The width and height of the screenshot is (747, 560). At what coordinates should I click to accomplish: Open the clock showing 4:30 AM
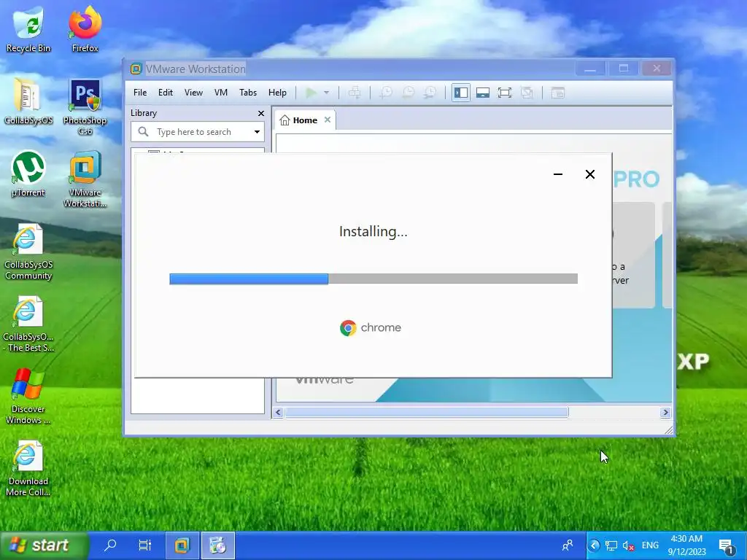(x=686, y=545)
